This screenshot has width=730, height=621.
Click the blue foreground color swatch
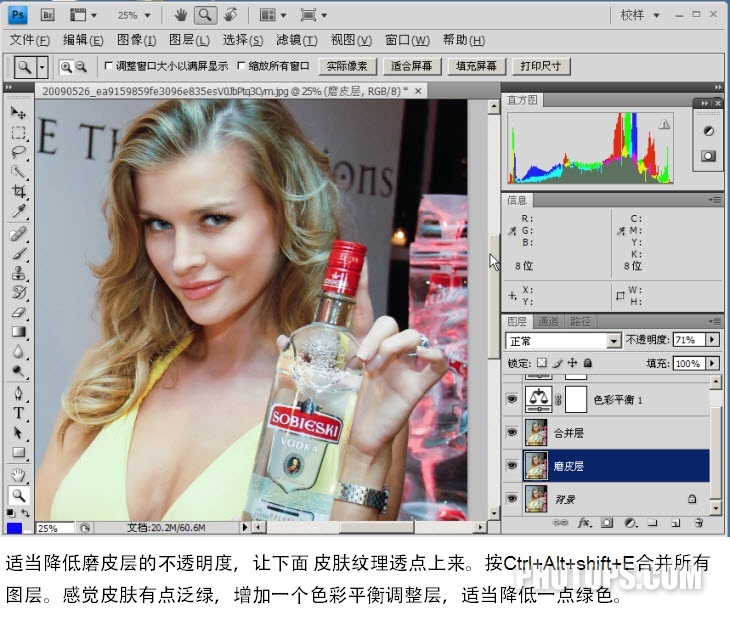pyautogui.click(x=14, y=528)
